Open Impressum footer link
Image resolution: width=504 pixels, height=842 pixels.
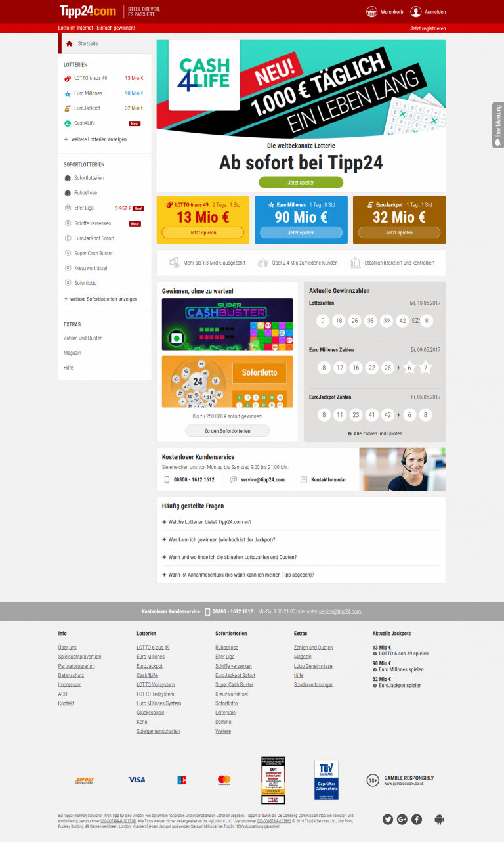tap(70, 684)
